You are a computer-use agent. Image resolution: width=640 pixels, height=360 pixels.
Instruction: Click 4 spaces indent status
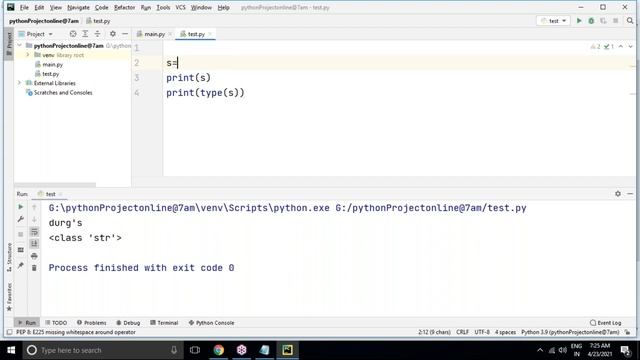click(505, 332)
